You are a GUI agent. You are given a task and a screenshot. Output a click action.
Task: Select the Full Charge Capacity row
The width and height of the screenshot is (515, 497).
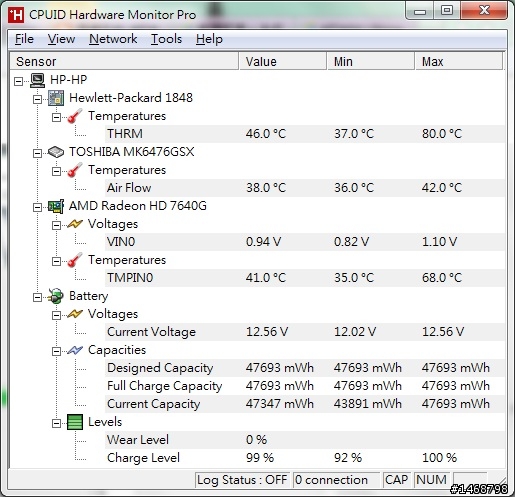[305, 386]
